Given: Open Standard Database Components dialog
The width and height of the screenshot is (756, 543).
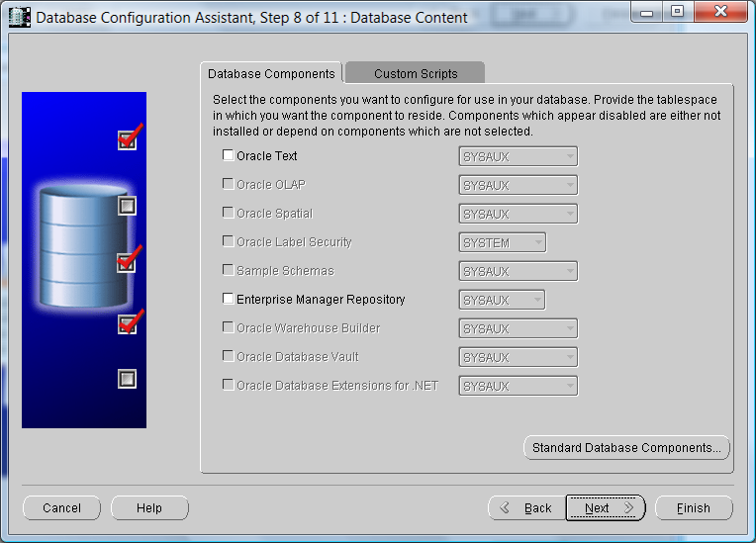Looking at the screenshot, I should tap(626, 448).
